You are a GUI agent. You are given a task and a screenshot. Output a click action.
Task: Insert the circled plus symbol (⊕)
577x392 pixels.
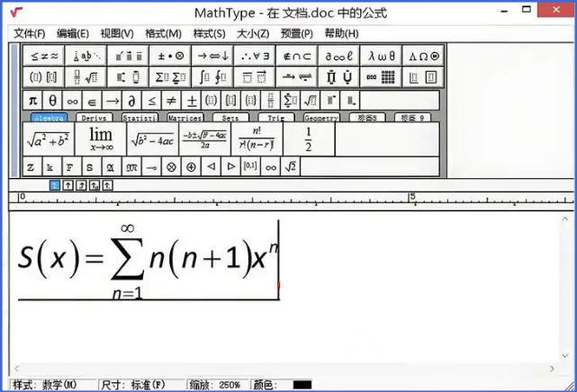[x=191, y=167]
